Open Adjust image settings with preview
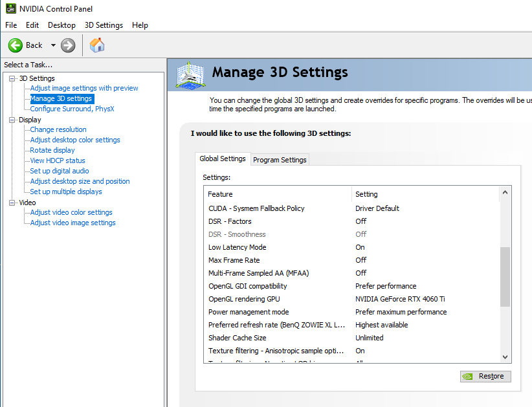 [x=84, y=88]
